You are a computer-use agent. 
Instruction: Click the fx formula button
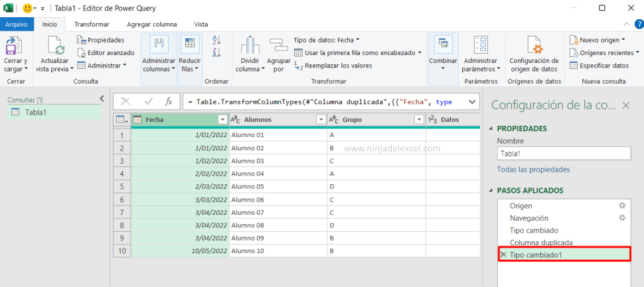click(x=169, y=101)
